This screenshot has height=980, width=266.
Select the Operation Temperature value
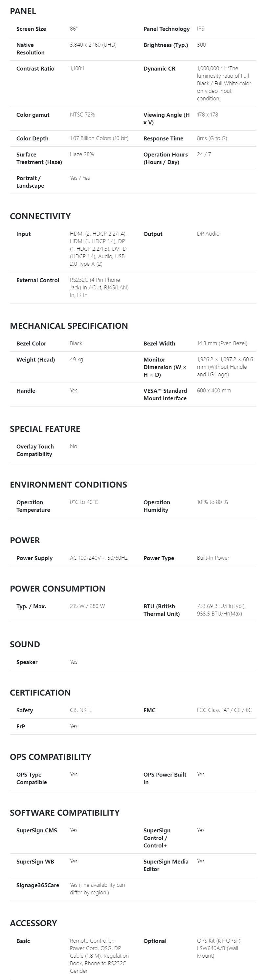84,502
